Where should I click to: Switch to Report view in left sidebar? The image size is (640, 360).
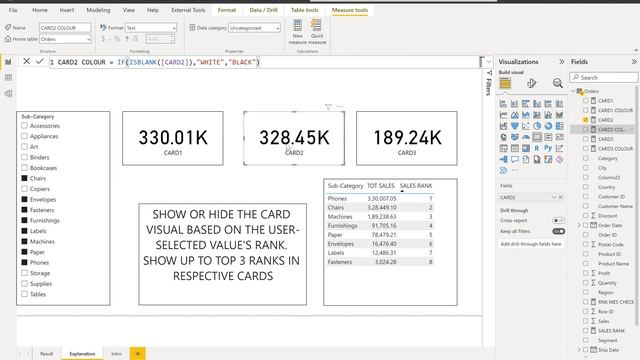click(x=8, y=62)
